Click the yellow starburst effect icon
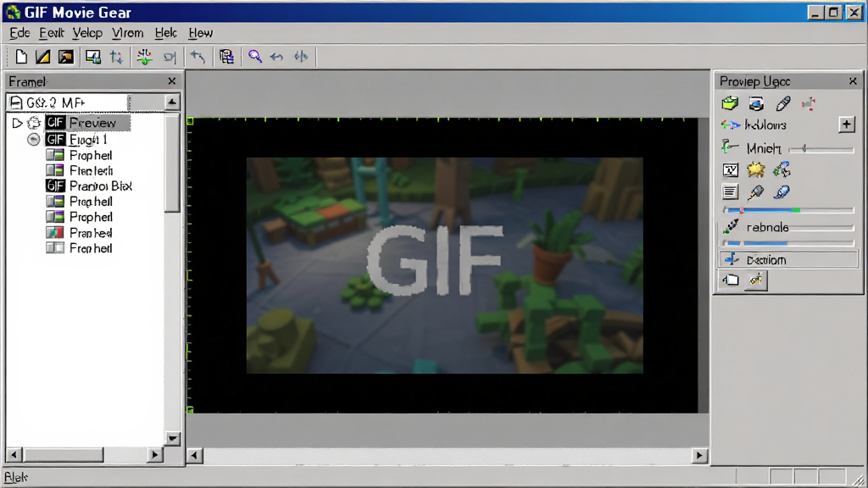Image resolution: width=868 pixels, height=488 pixels. pyautogui.click(x=755, y=169)
